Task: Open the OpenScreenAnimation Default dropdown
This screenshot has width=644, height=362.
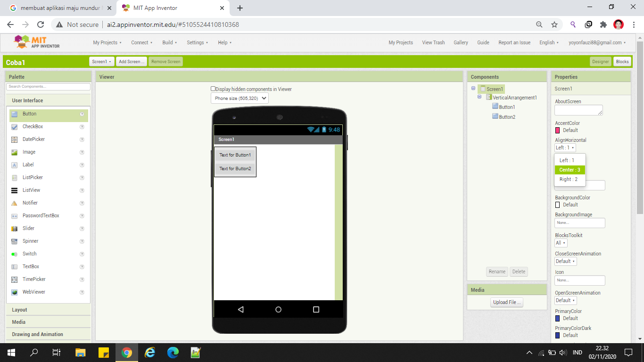Action: [x=565, y=300]
